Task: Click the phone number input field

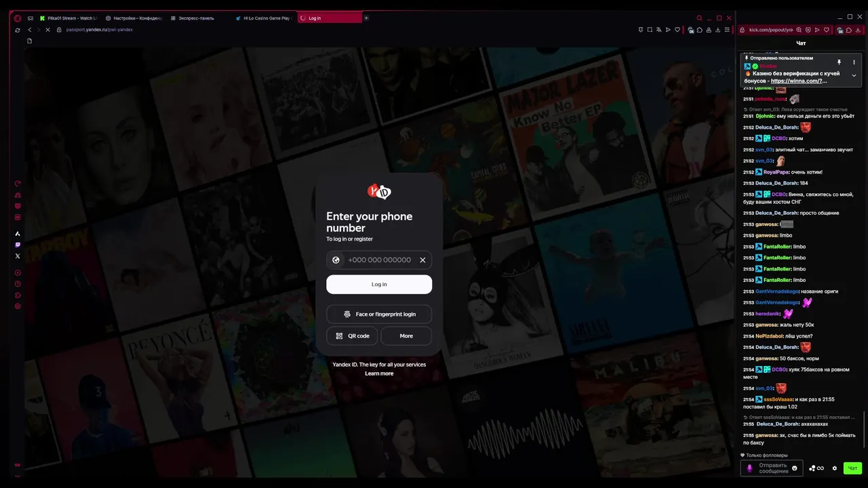Action: click(379, 260)
